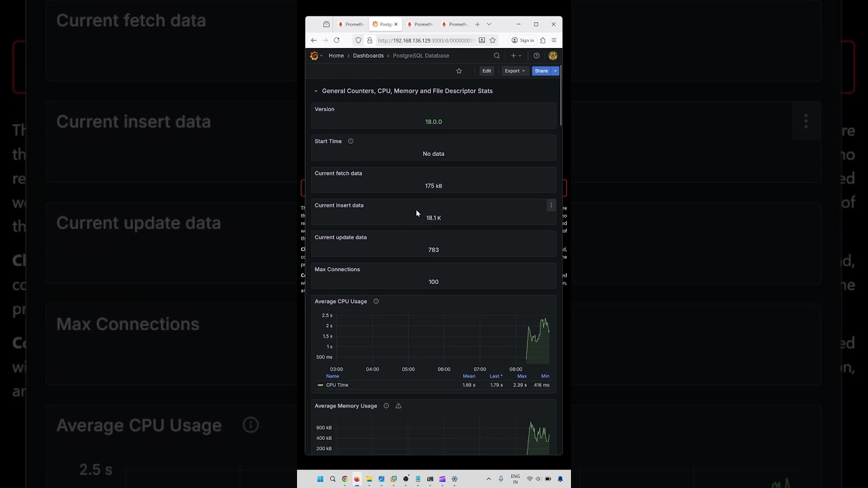
Task: Click the 18.0.0 version value
Action: (x=433, y=122)
